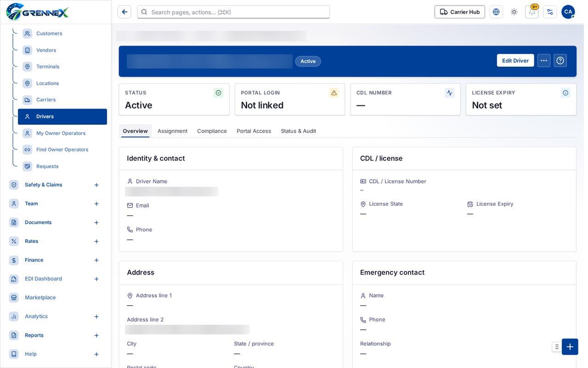Select Drivers in the sidebar
The image size is (588, 368).
[62, 117]
